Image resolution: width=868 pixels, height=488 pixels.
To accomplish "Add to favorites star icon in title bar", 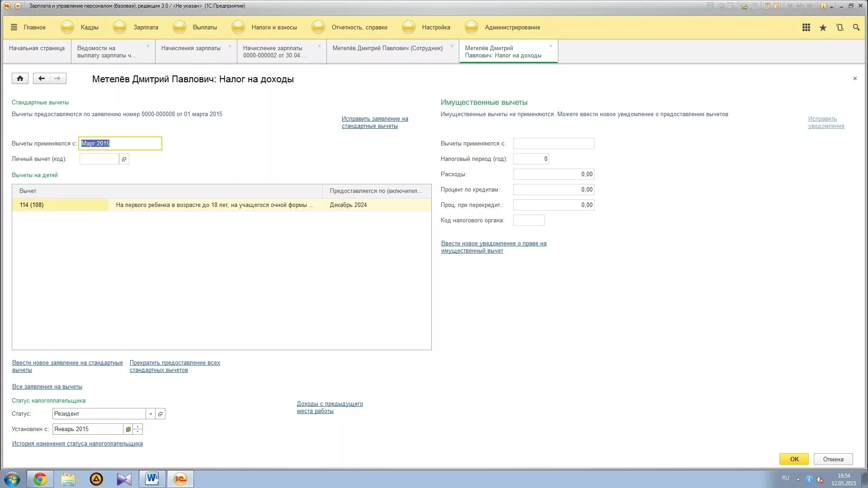I will (x=744, y=6).
